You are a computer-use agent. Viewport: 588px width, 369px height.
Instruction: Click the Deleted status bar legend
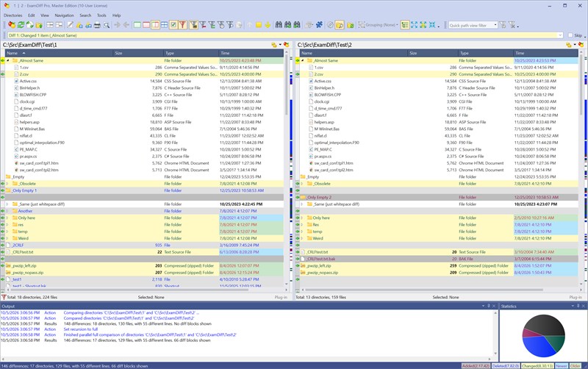(x=506, y=366)
